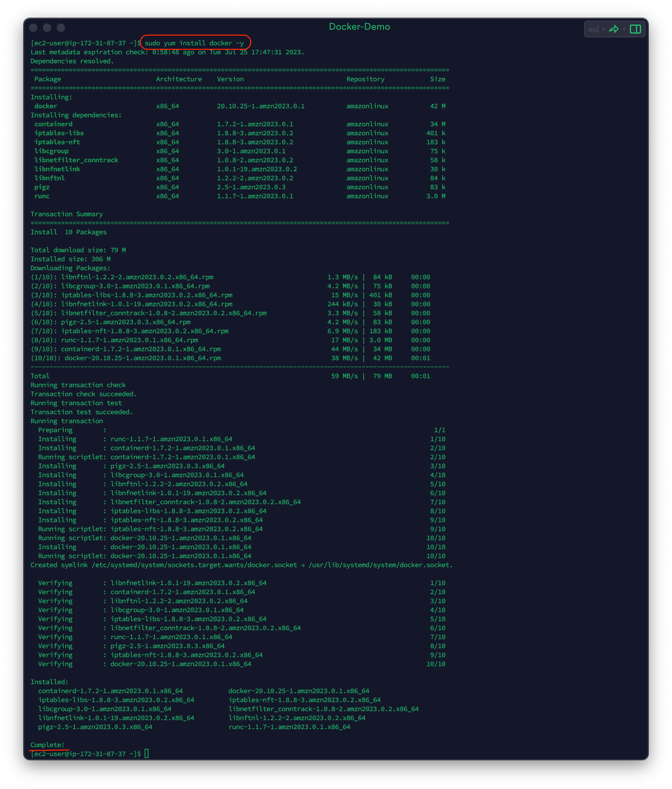This screenshot has height=789, width=672.
Task: Click the cursor at the final shell prompt
Action: pyautogui.click(x=147, y=754)
